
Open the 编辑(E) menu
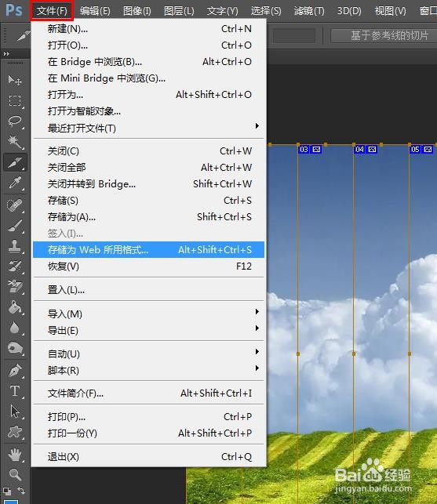(x=95, y=11)
